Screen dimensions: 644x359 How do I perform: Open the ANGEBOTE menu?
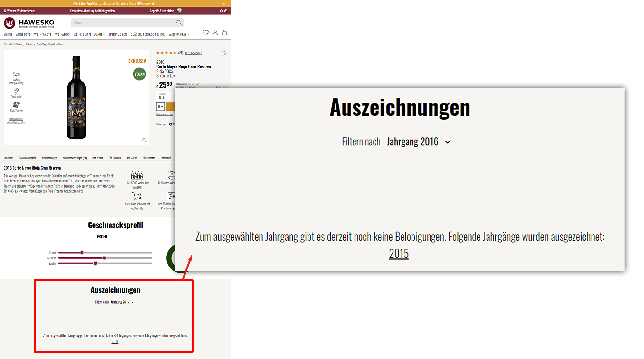(x=23, y=34)
